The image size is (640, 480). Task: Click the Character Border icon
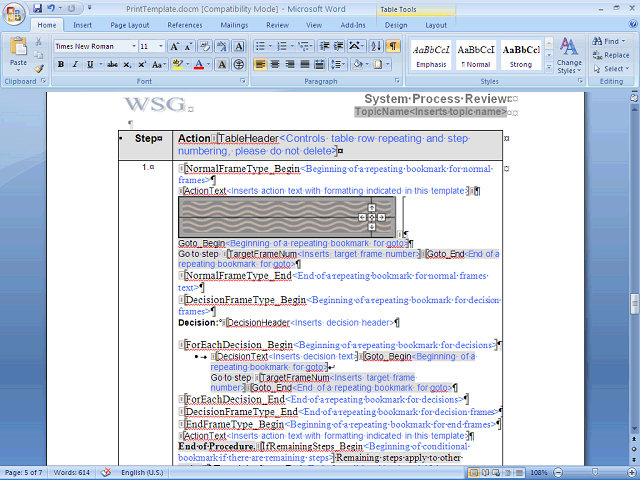(x=239, y=46)
